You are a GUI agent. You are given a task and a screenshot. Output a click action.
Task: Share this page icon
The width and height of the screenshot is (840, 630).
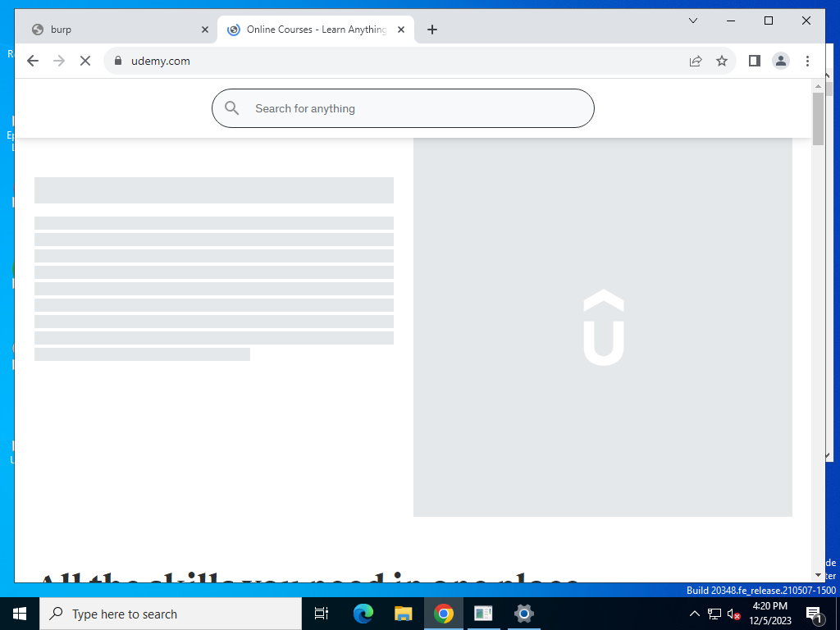[696, 61]
